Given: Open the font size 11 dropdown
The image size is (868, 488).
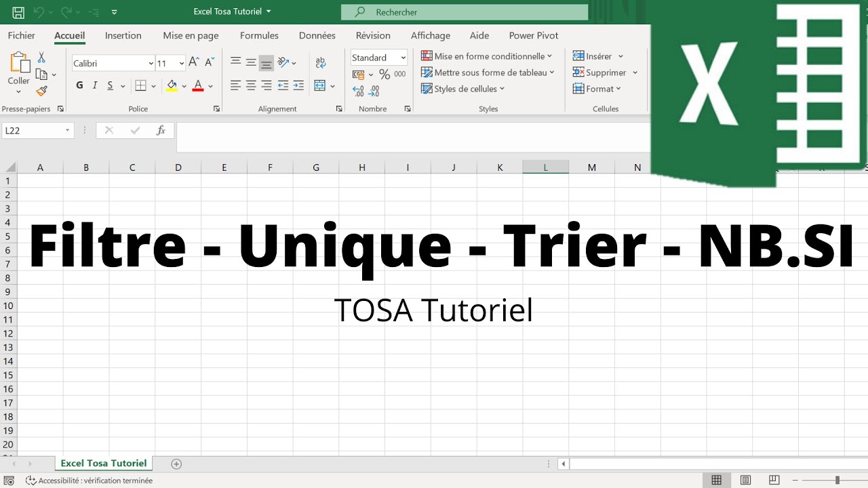Looking at the screenshot, I should pyautogui.click(x=181, y=63).
